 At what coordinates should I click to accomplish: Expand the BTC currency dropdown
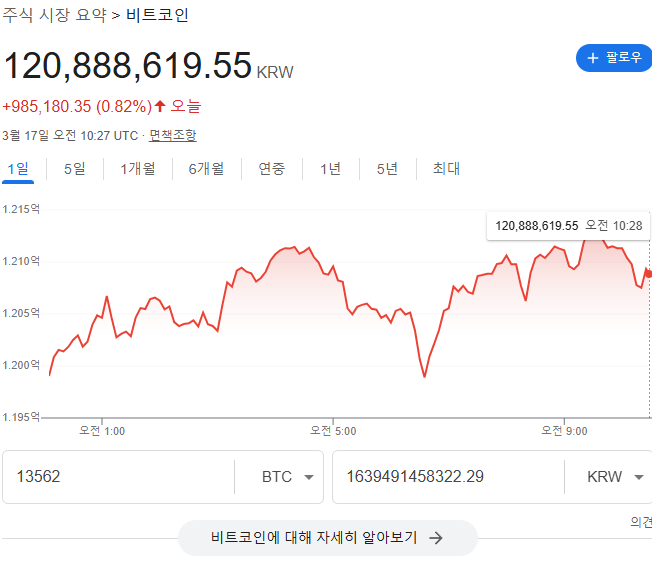click(x=287, y=477)
